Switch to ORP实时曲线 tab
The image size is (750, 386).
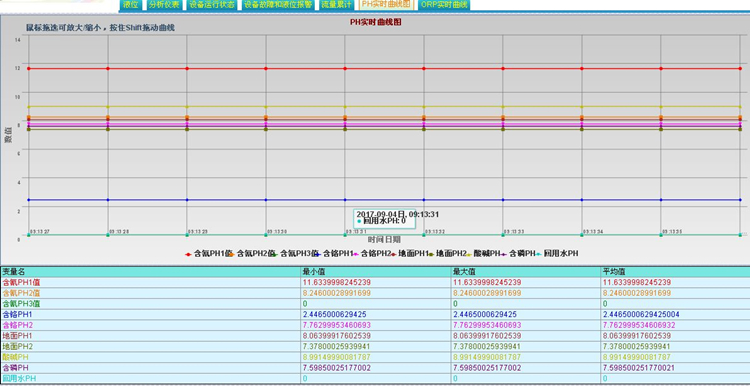pyautogui.click(x=443, y=5)
